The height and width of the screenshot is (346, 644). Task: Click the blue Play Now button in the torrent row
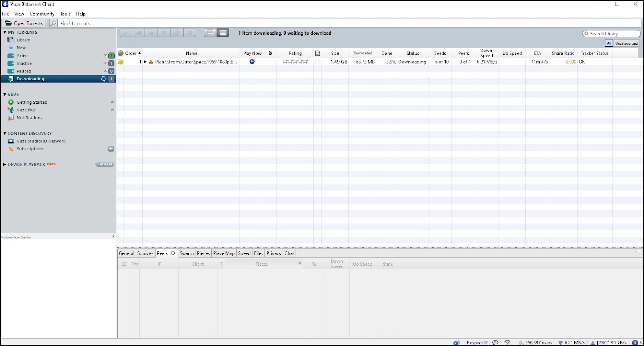tap(252, 62)
